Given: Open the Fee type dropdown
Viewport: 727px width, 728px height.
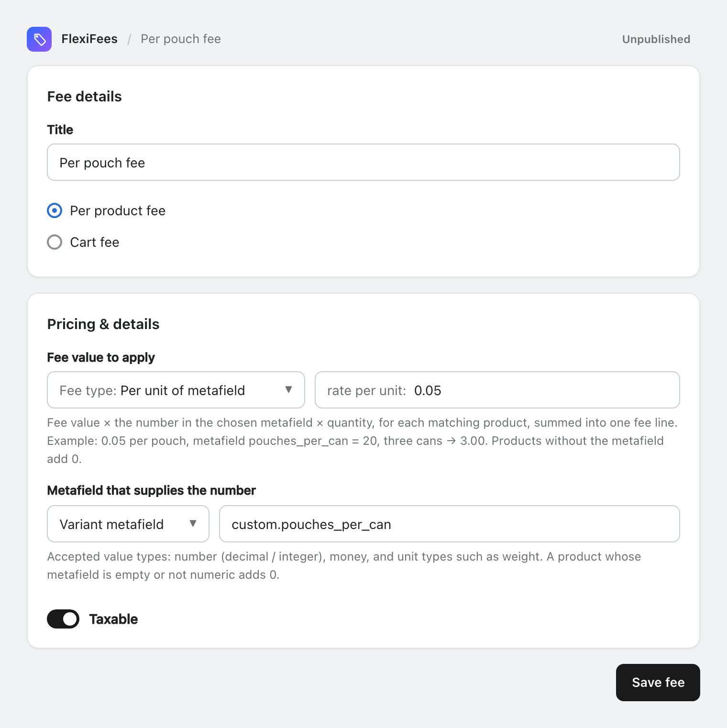Looking at the screenshot, I should [176, 390].
